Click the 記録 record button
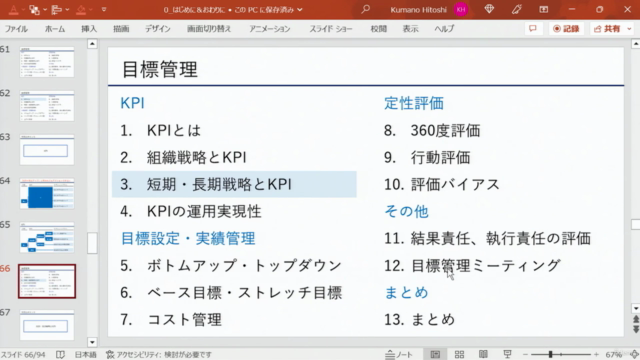 [566, 29]
